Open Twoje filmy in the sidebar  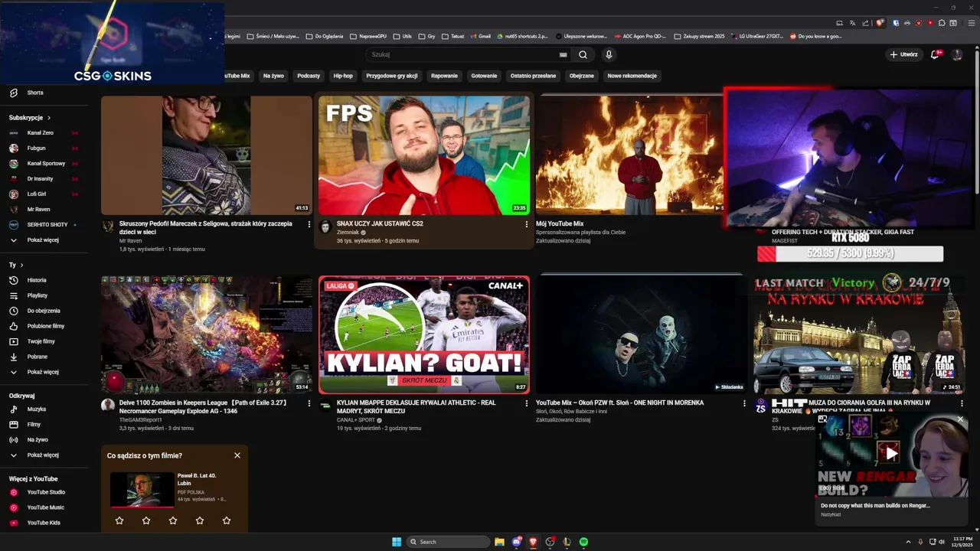coord(41,341)
